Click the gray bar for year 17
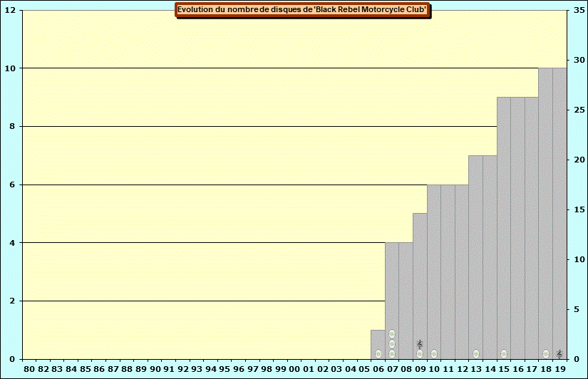 (532, 228)
